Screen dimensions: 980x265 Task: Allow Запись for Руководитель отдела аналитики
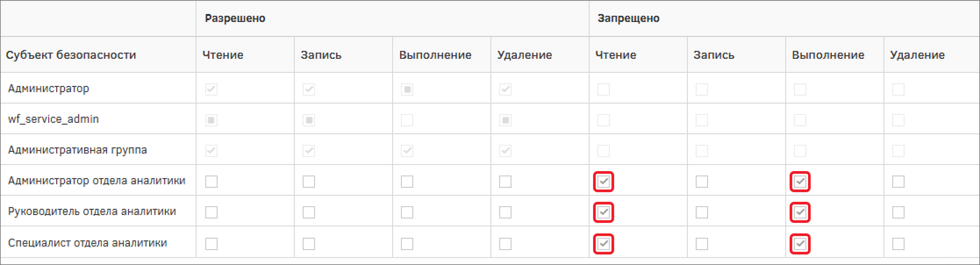pos(309,212)
